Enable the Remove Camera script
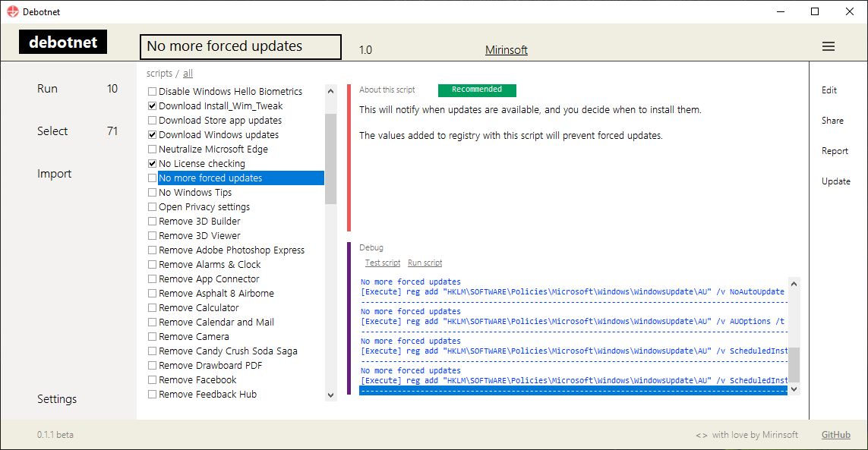The image size is (868, 450). click(150, 336)
